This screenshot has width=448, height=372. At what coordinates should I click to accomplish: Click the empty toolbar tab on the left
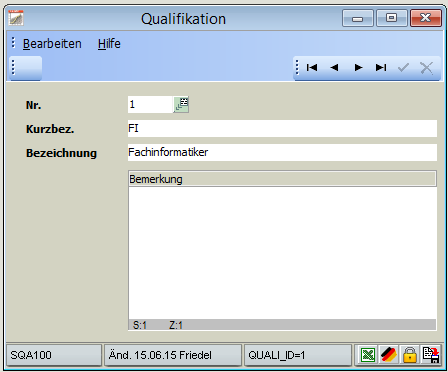click(x=25, y=68)
